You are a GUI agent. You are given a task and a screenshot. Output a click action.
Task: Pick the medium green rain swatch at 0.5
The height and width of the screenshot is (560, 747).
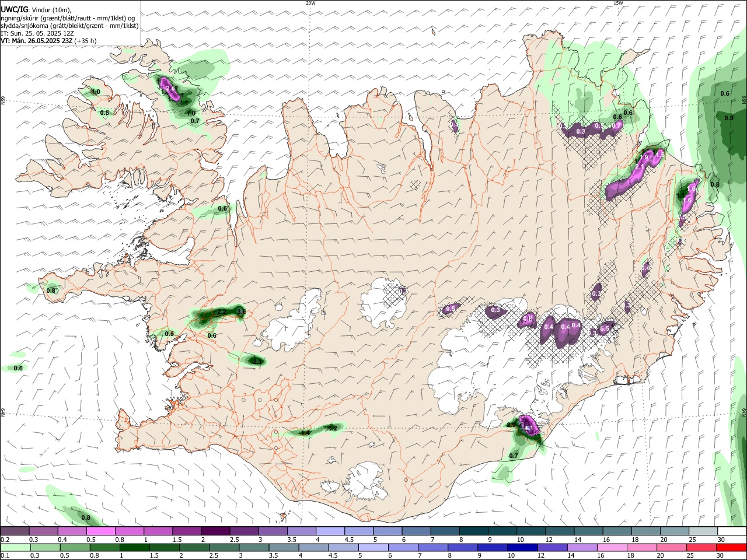[x=76, y=548]
